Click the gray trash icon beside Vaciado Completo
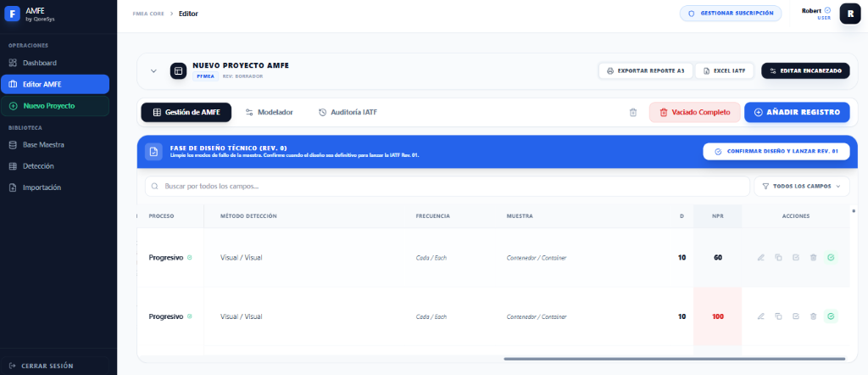 (633, 112)
